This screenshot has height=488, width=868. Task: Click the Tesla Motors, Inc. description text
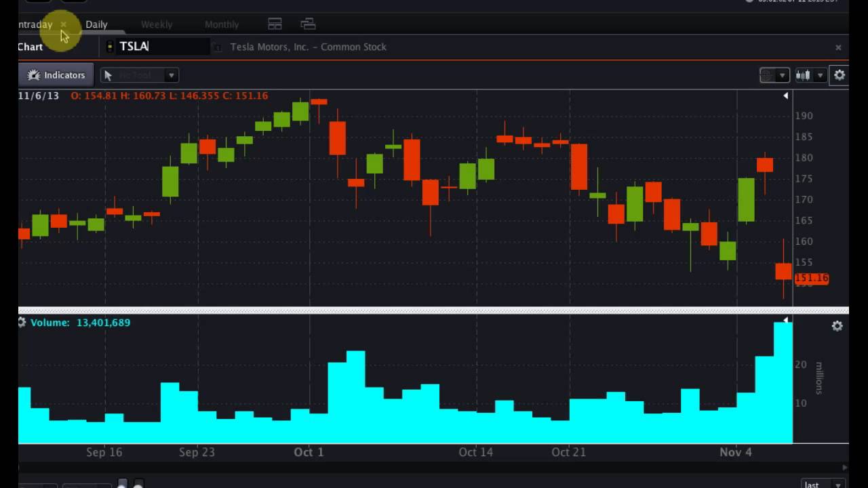click(309, 47)
